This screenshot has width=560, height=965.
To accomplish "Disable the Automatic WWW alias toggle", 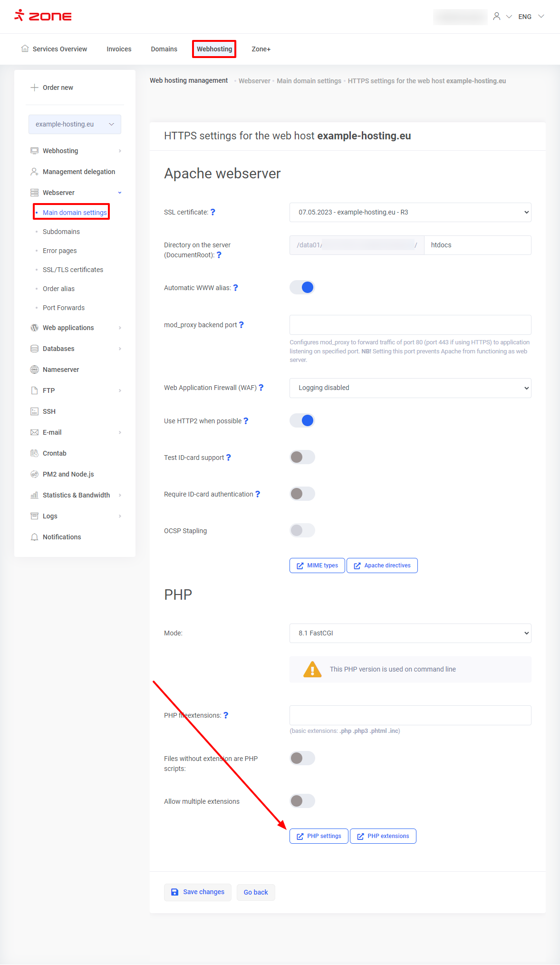I will [302, 287].
